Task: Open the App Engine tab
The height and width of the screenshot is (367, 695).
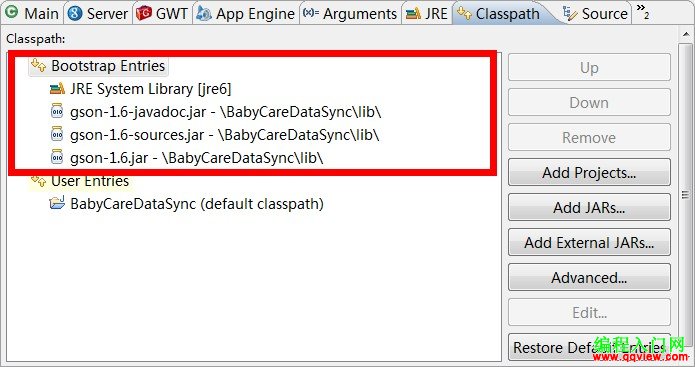Action: pos(246,14)
